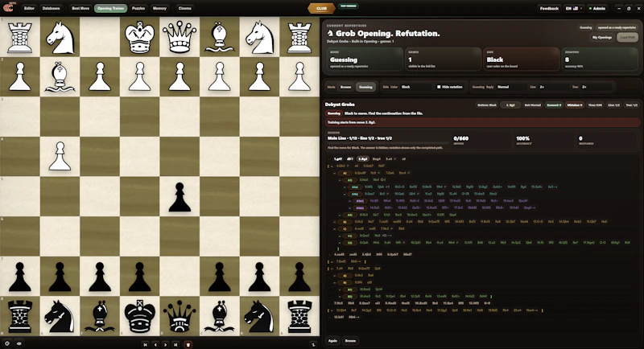Viewport: 644px width, 349px height.
Task: Toggle the sound speaker icon
Action: 19,343
